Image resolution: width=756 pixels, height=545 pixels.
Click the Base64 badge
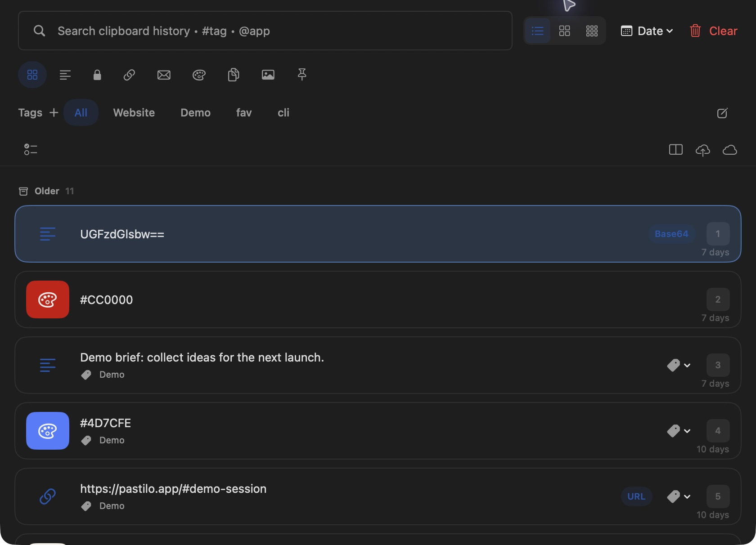671,234
